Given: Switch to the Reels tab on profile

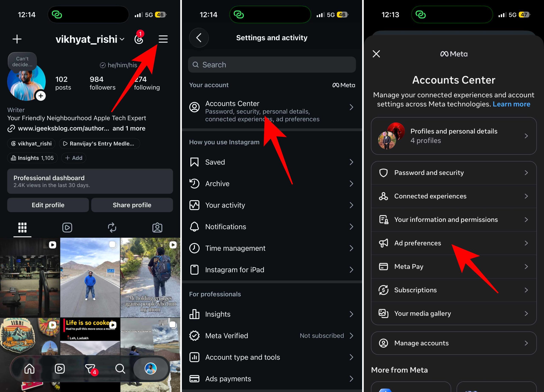Looking at the screenshot, I should 67,227.
